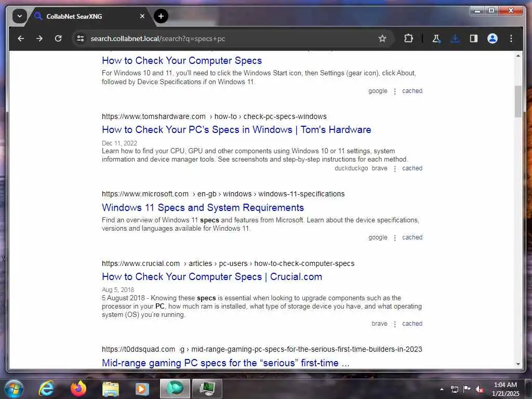This screenshot has height=399, width=532.
Task: Open the Windows Start menu
Action: (14, 389)
